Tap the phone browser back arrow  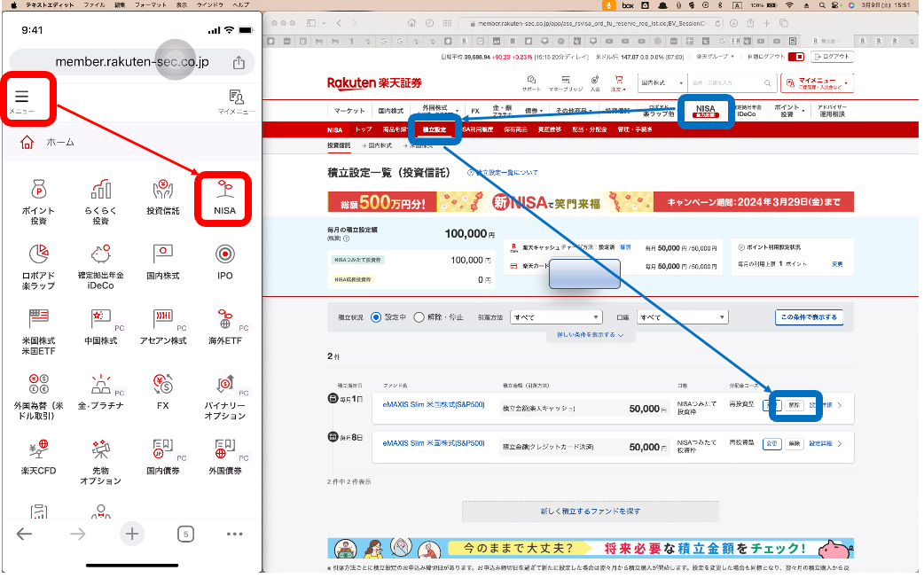[24, 534]
